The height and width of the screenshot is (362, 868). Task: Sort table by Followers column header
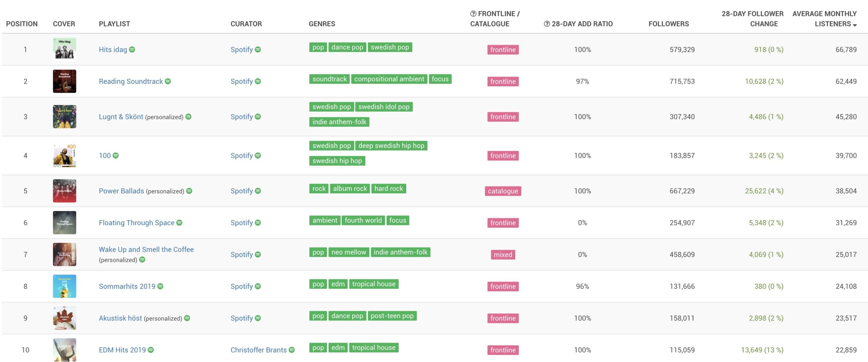pyautogui.click(x=668, y=24)
